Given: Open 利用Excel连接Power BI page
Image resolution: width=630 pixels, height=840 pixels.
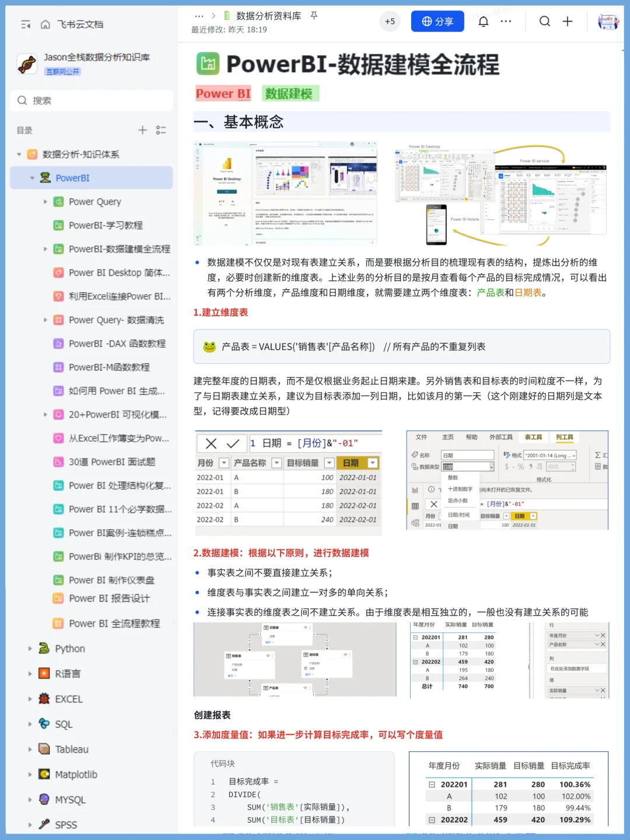Looking at the screenshot, I should (120, 296).
